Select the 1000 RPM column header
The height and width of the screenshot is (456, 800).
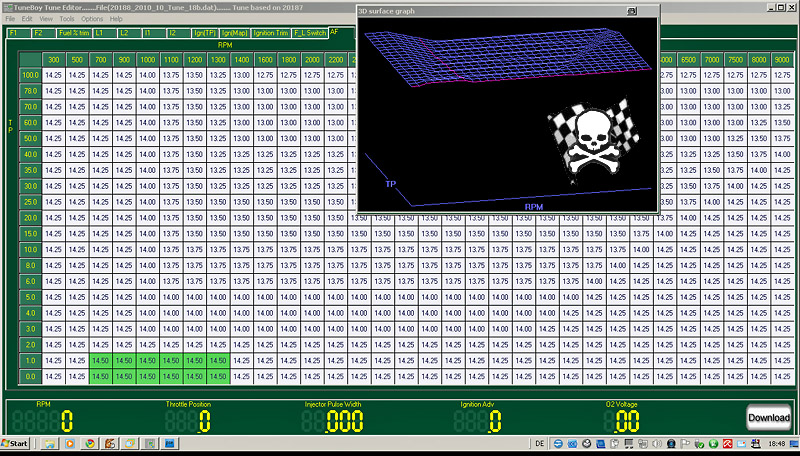[x=147, y=60]
